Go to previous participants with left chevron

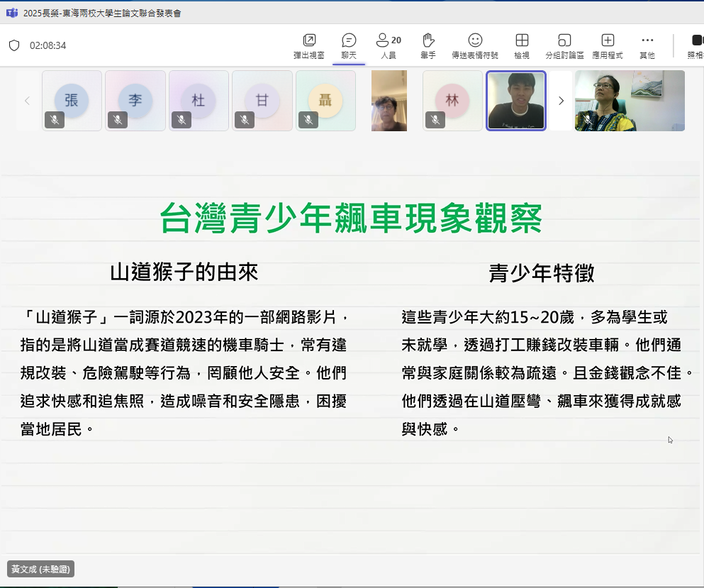tap(28, 101)
